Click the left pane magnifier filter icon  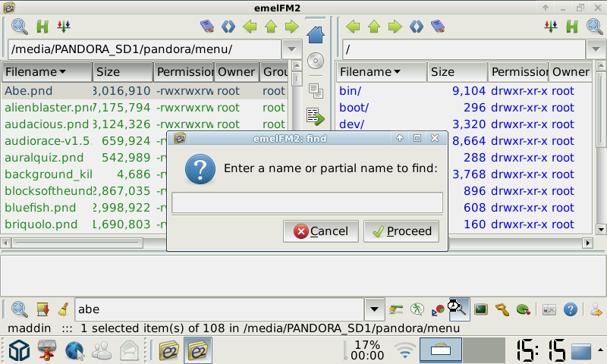coord(20,27)
